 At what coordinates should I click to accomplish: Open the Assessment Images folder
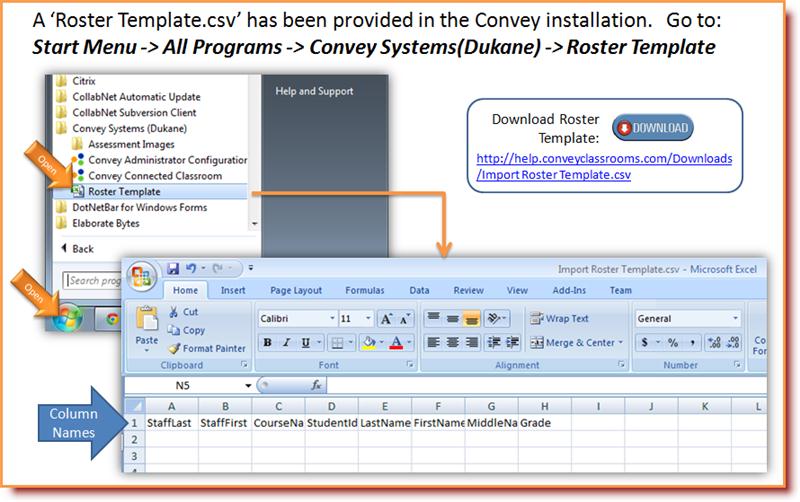131,144
